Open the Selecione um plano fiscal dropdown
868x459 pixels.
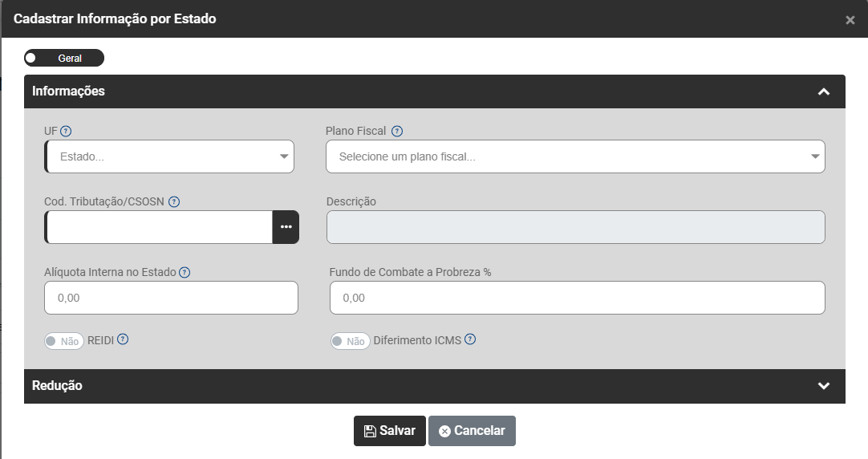pos(574,156)
